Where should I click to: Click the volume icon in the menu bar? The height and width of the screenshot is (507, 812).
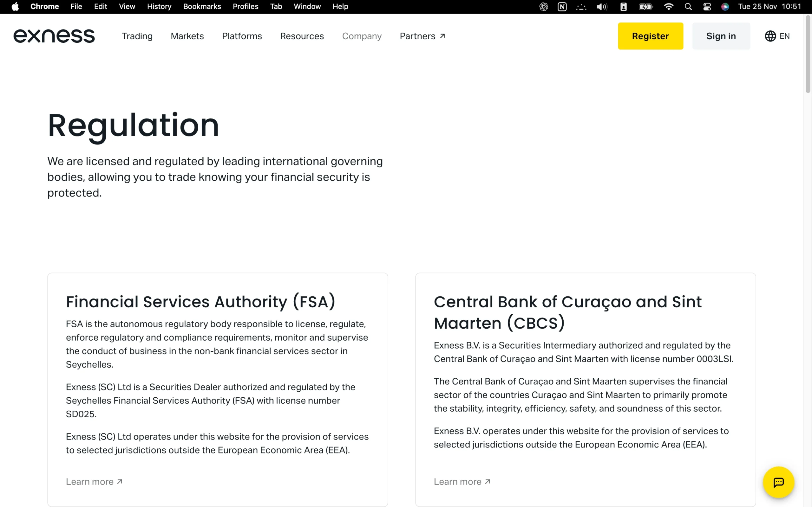[601, 6]
